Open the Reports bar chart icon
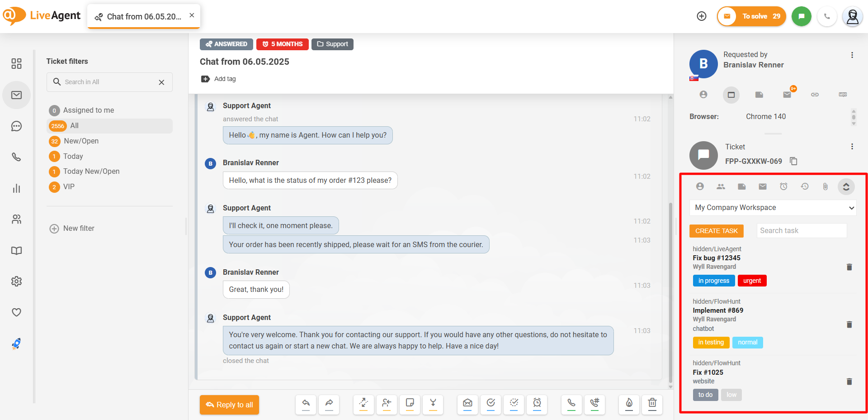This screenshot has width=868, height=420. (17, 188)
